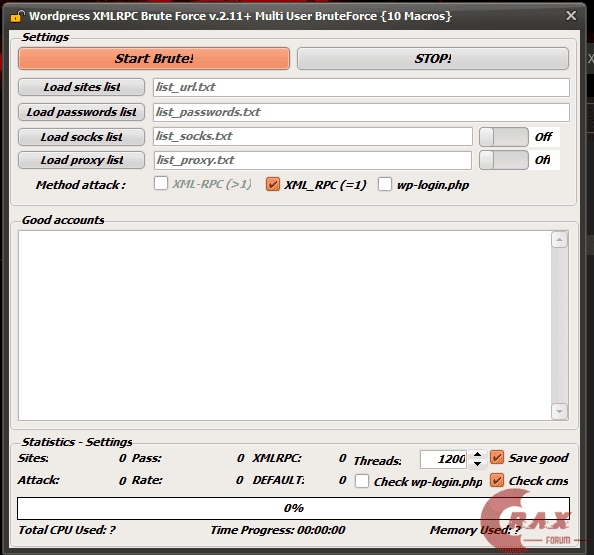The width and height of the screenshot is (594, 555).
Task: Click the Total CPU Used: ? label
Action: [x=67, y=530]
